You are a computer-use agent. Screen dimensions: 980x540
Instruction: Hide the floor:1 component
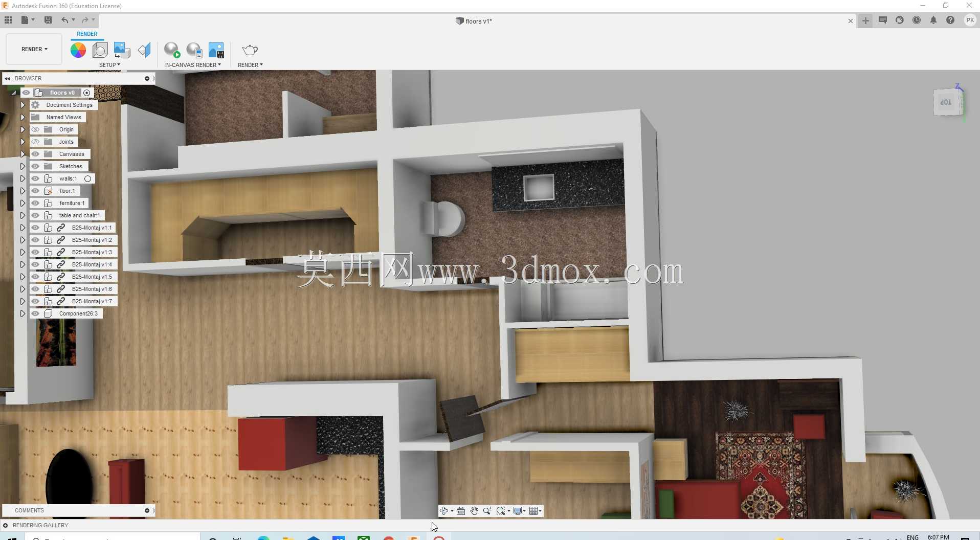(x=35, y=191)
